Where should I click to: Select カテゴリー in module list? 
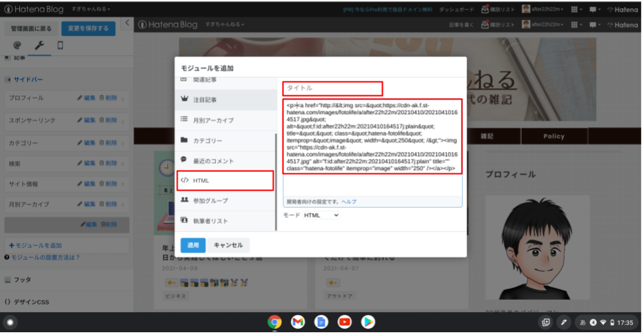[x=226, y=140]
